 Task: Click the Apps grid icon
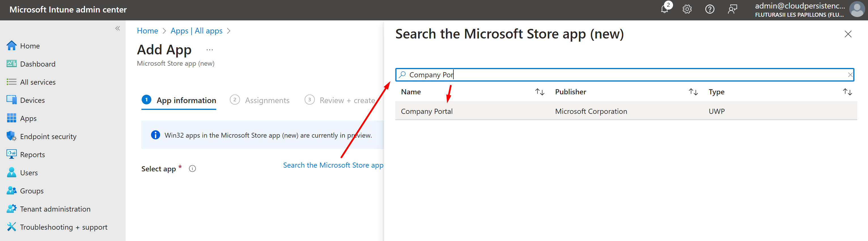point(11,118)
